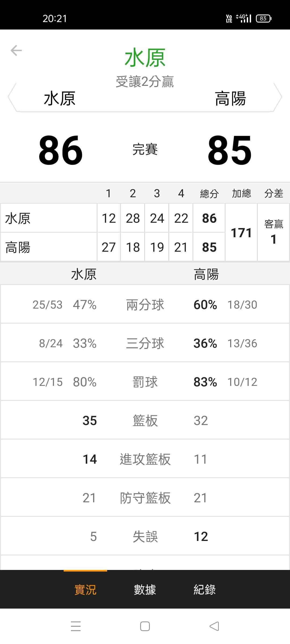Tap the Android back triangle icon
This screenshot has width=290, height=644.
tap(214, 626)
